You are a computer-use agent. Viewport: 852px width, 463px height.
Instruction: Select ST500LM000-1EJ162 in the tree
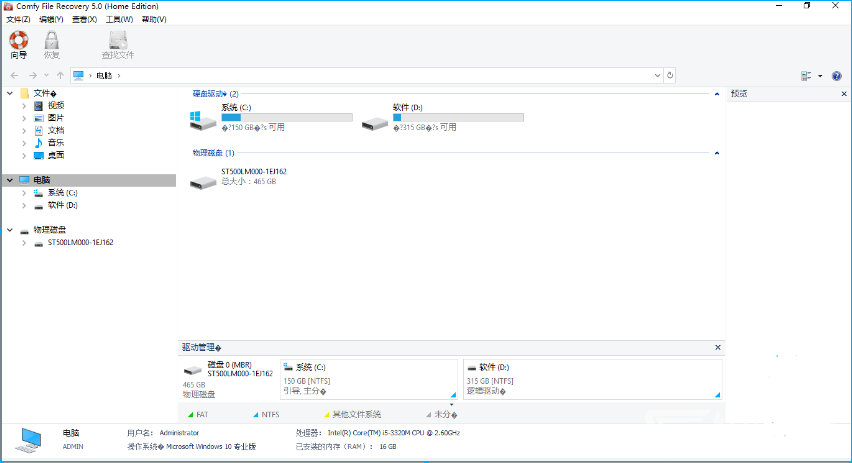click(x=80, y=243)
